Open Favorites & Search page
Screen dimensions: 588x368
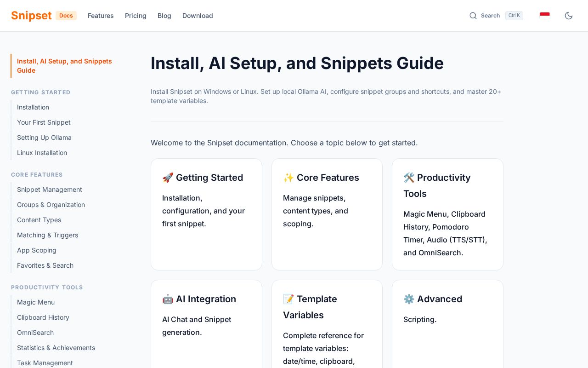pyautogui.click(x=45, y=265)
